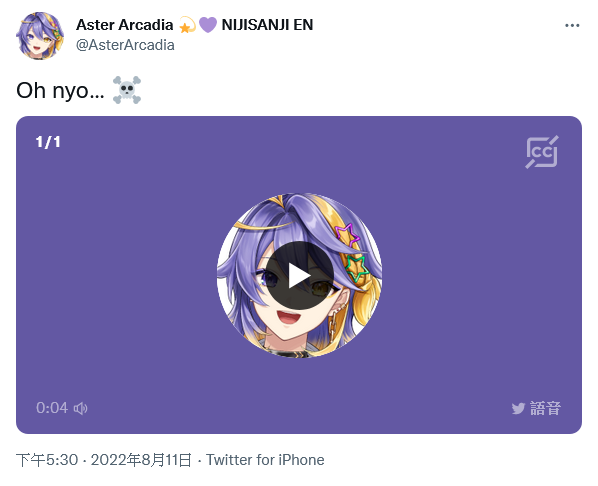
Task: Select the Oh nyo... tweet text
Action: (x=60, y=91)
